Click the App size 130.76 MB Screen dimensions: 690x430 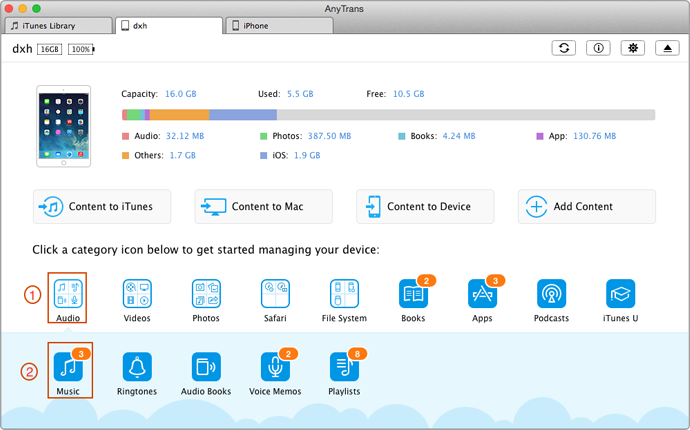pos(595,136)
